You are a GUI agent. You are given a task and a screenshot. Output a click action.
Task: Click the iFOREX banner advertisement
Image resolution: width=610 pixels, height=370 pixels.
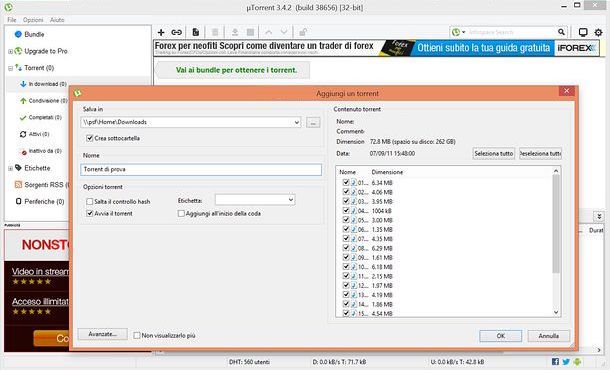point(376,48)
